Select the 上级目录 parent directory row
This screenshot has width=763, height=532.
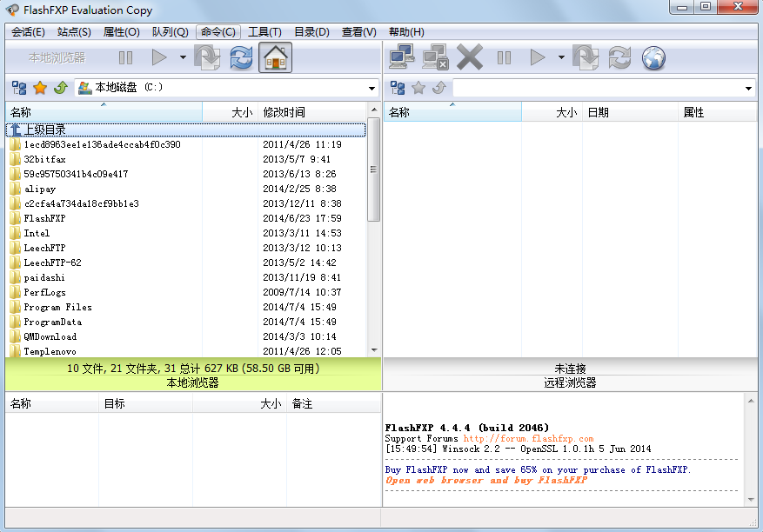coord(186,130)
